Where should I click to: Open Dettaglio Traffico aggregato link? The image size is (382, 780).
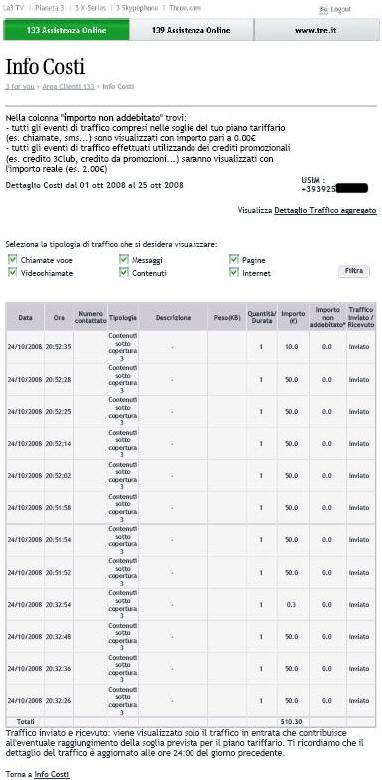click(325, 211)
